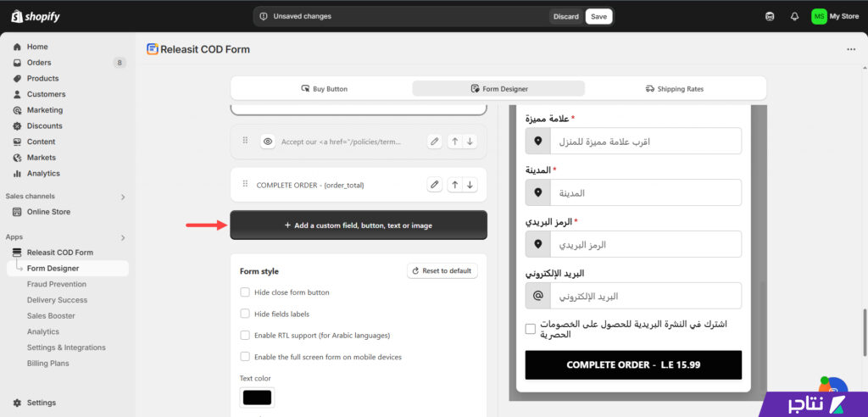
Task: Click the Orders icon in sidebar
Action: coord(17,63)
